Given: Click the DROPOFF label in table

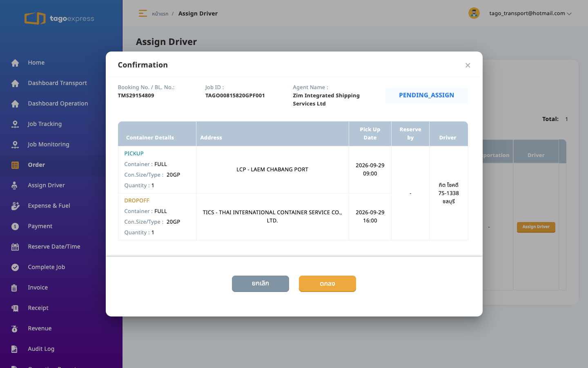Looking at the screenshot, I should coord(137,200).
